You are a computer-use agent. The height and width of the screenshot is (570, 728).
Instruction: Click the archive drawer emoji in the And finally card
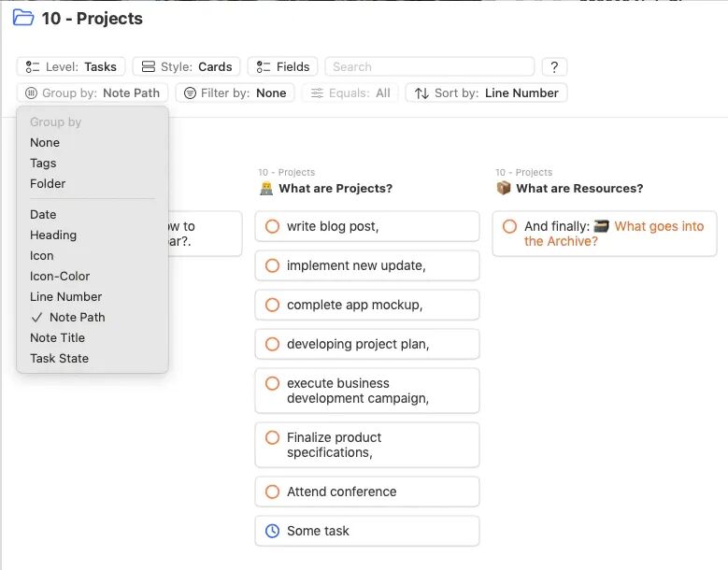(602, 226)
